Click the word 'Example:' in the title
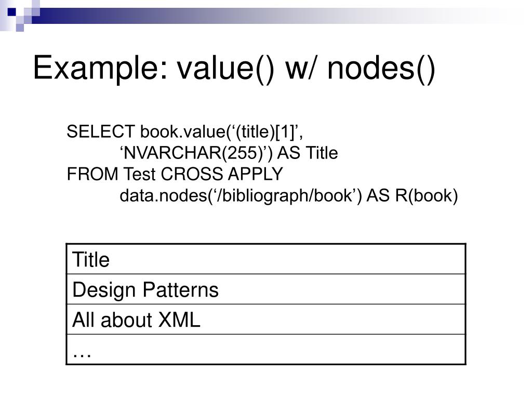This screenshot has width=532, height=399. point(100,69)
